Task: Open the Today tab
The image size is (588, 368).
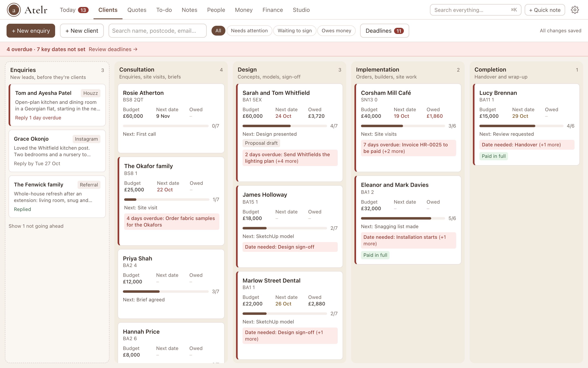Action: pos(74,10)
